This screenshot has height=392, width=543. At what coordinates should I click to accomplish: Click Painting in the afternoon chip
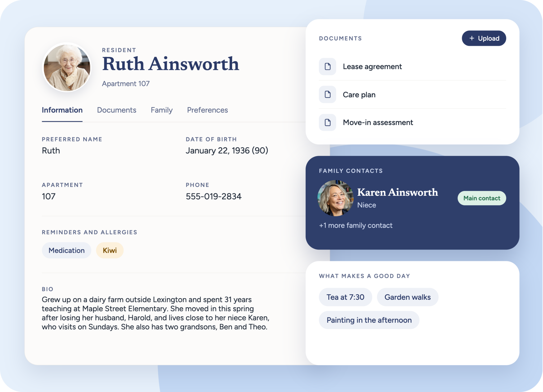(369, 320)
